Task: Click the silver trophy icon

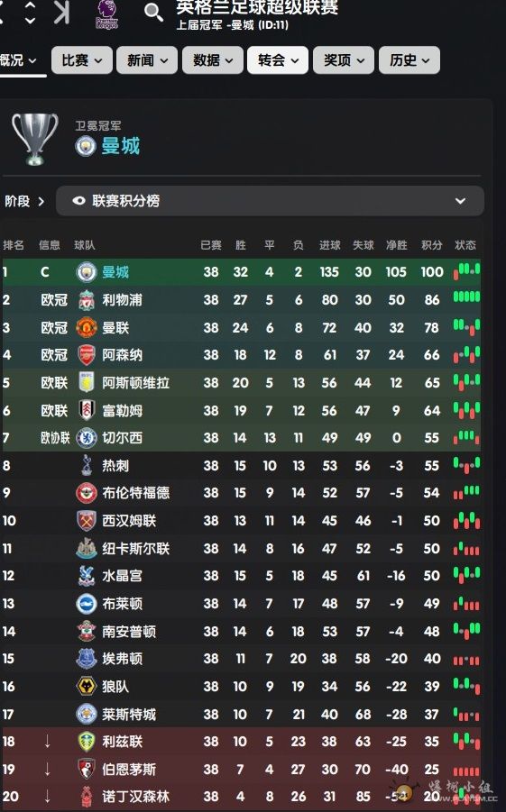Action: coord(35,139)
